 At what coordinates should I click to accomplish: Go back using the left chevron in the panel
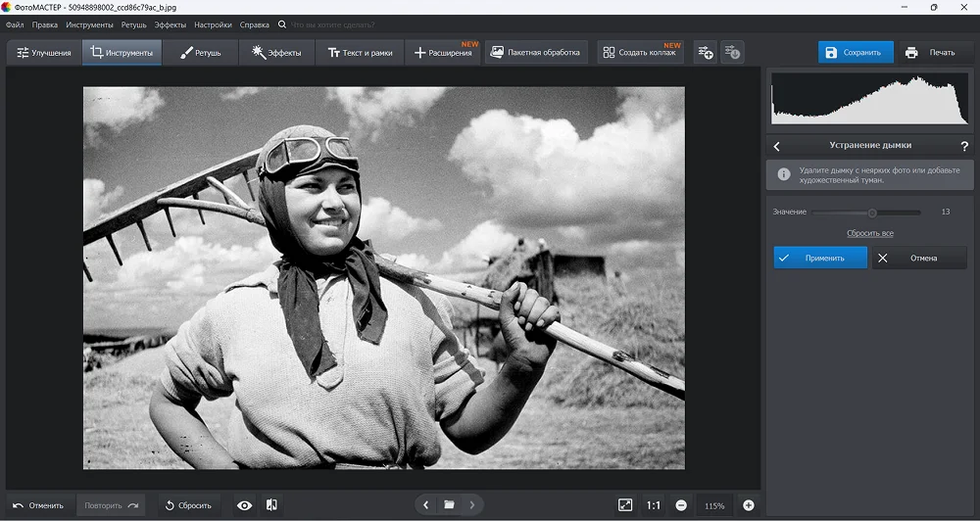777,146
